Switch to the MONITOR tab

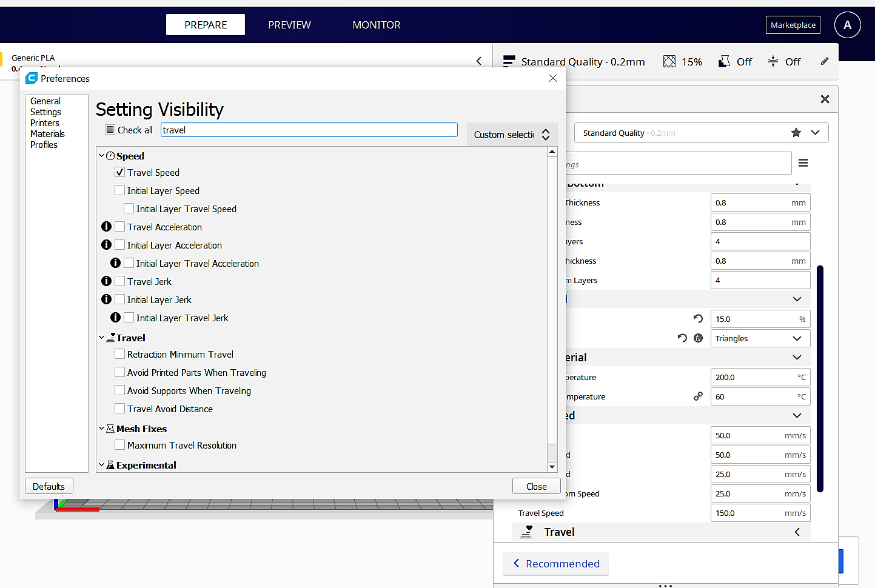pyautogui.click(x=377, y=25)
